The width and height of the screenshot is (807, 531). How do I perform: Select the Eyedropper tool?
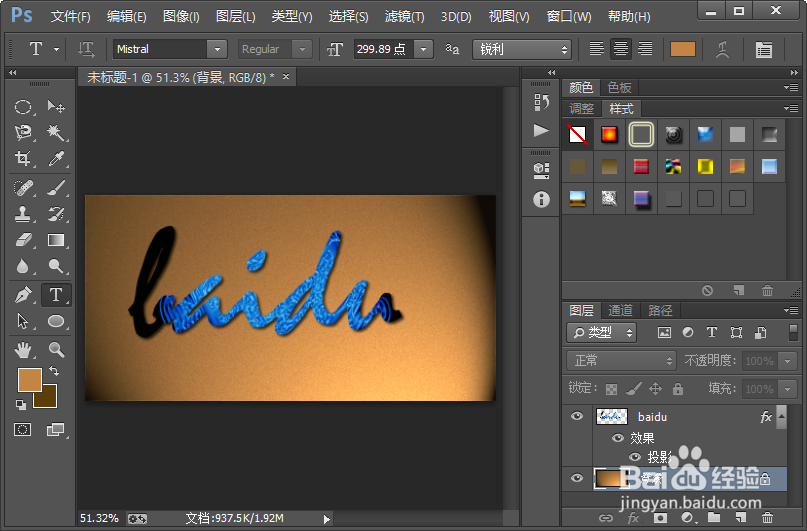(56, 158)
